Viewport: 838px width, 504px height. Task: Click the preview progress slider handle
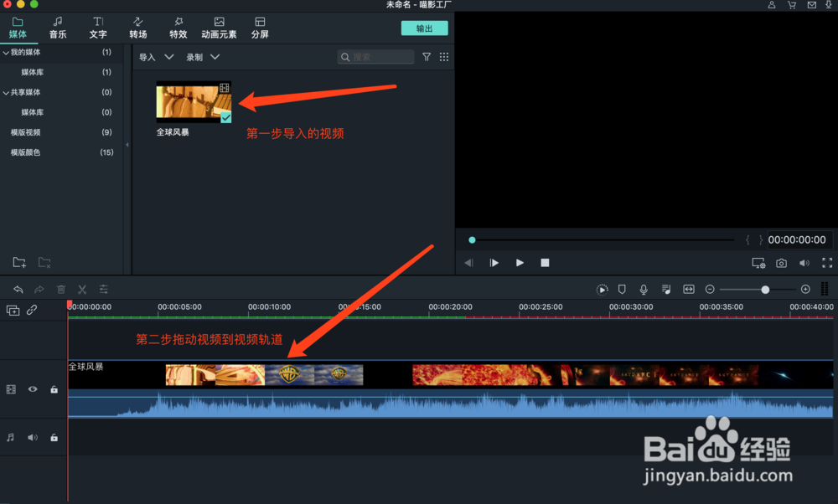[472, 240]
